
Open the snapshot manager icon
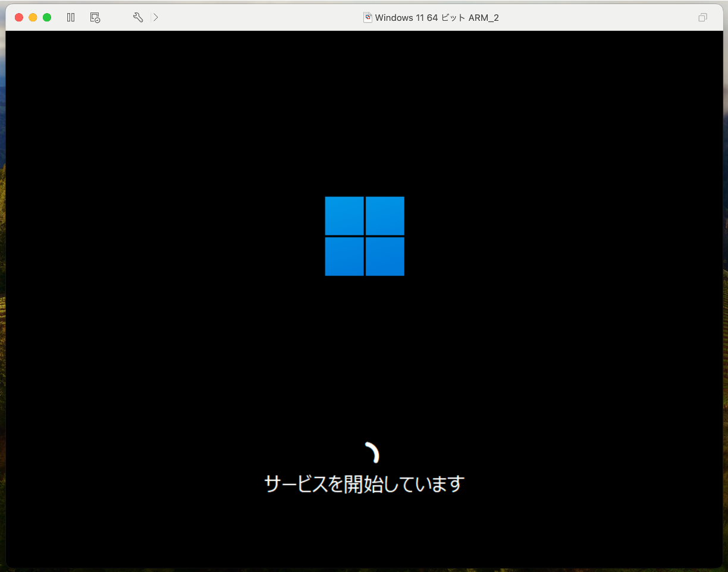95,18
